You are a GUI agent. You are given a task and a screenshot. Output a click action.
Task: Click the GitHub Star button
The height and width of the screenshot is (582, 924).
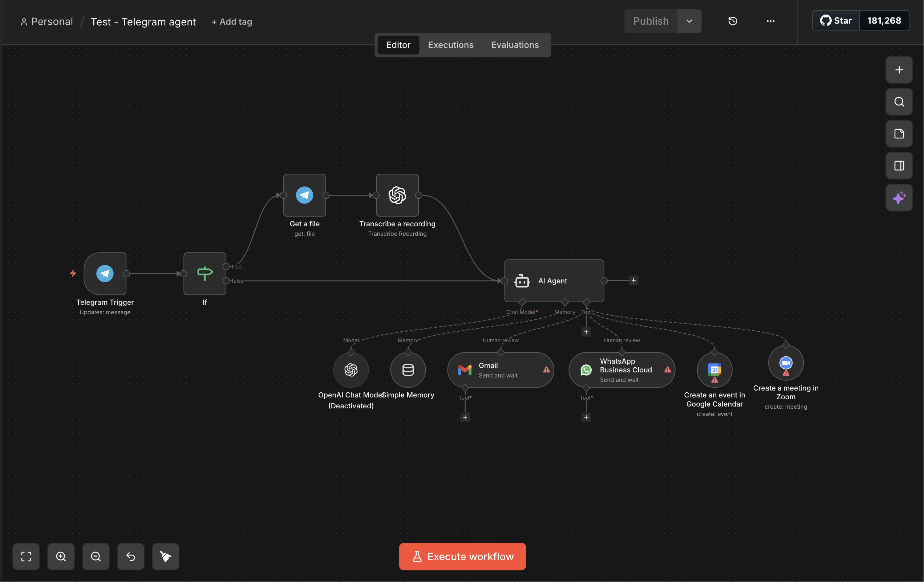(836, 21)
